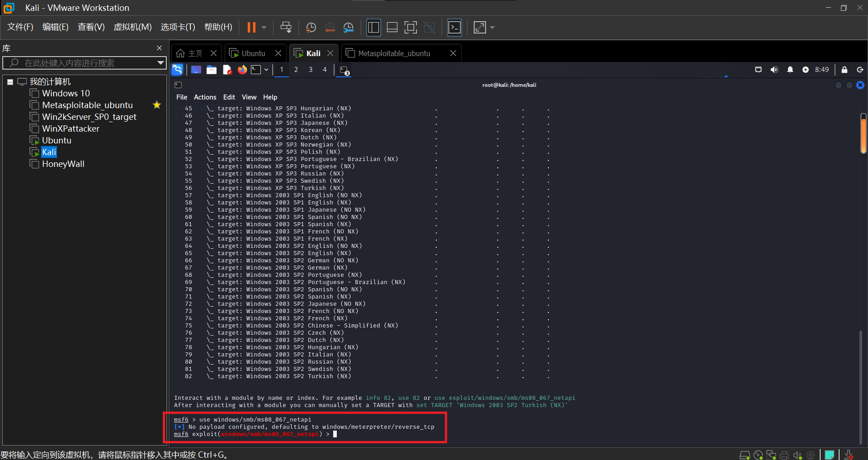Switch to the Metasploitable_ubuntu tab
Viewport: 868px width, 460px height.
coord(388,53)
